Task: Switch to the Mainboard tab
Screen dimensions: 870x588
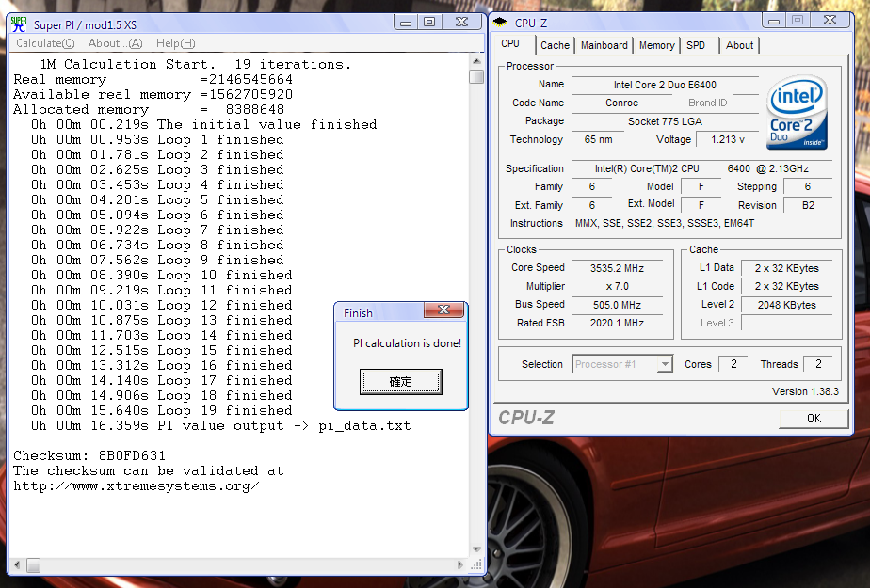Action: coord(604,45)
